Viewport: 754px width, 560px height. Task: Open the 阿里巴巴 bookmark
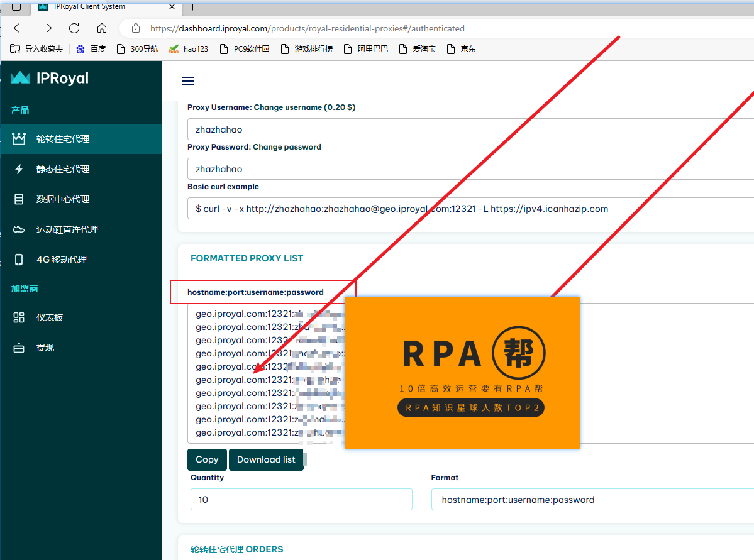[366, 49]
